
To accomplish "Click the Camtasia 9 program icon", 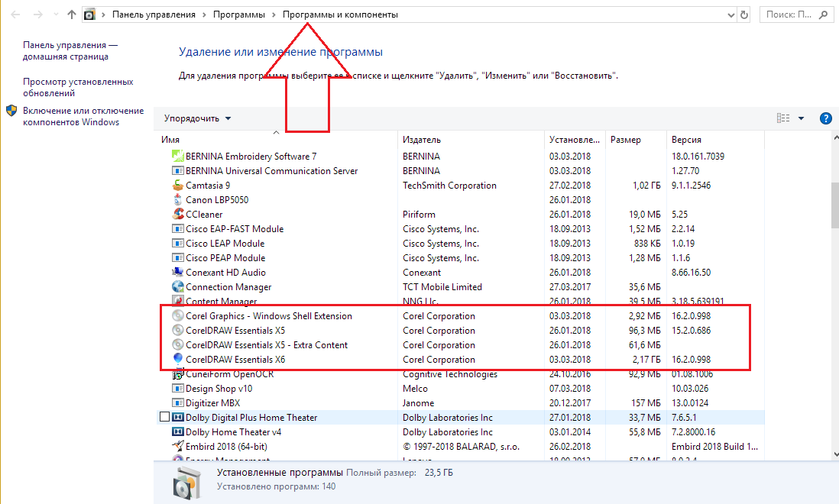I will 177,186.
